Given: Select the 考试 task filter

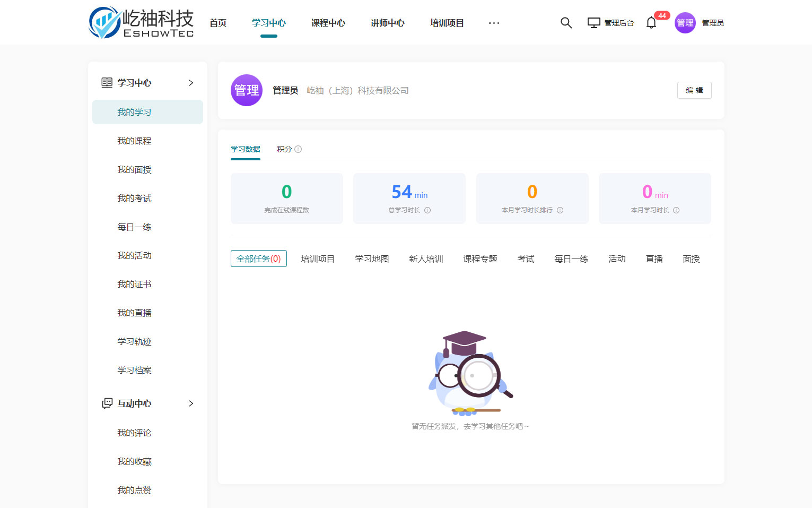Looking at the screenshot, I should point(526,259).
